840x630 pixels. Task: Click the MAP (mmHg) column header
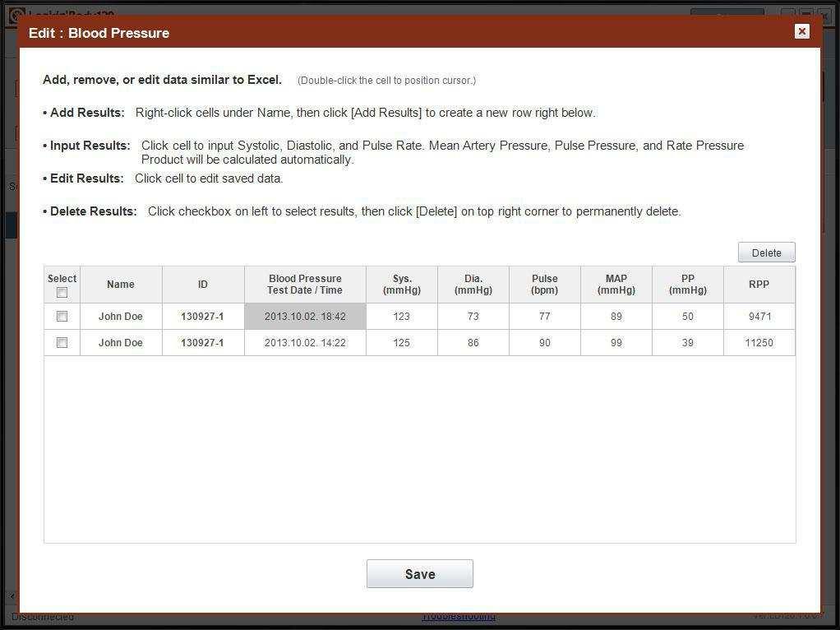616,285
